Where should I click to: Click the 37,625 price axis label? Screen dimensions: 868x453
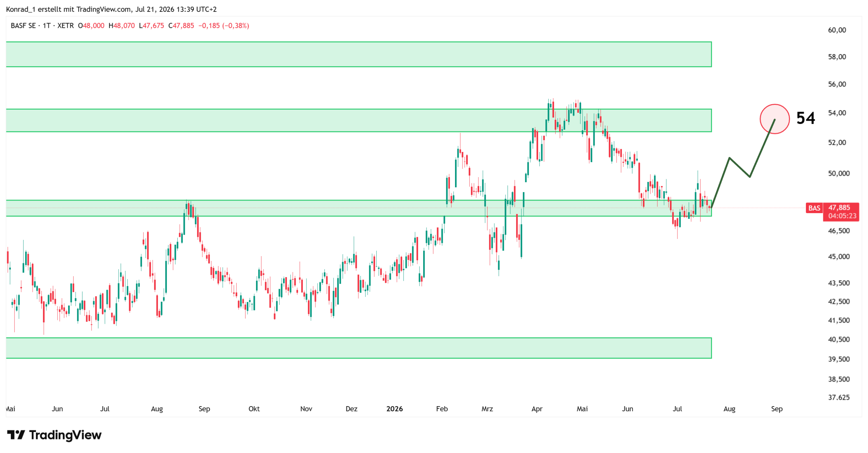click(839, 397)
